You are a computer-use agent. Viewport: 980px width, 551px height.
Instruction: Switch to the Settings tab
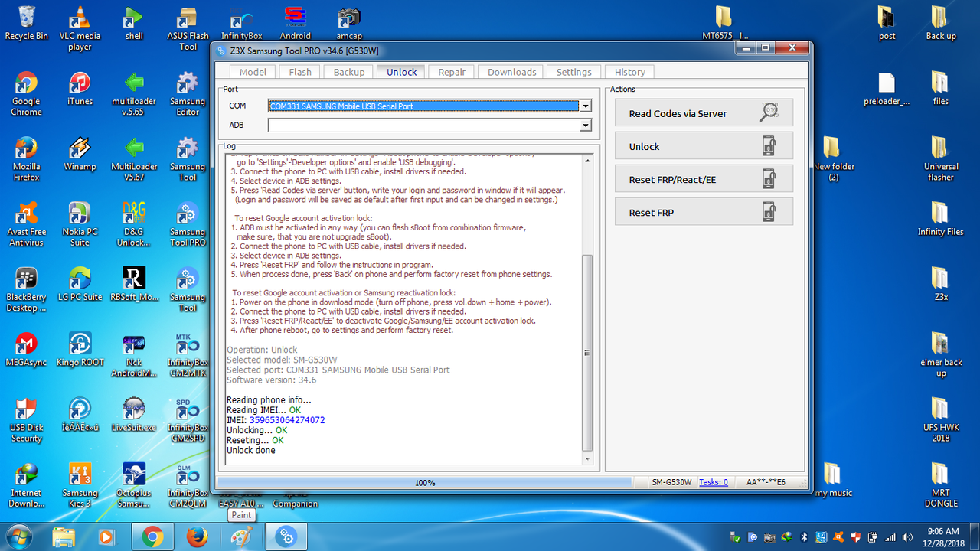573,72
